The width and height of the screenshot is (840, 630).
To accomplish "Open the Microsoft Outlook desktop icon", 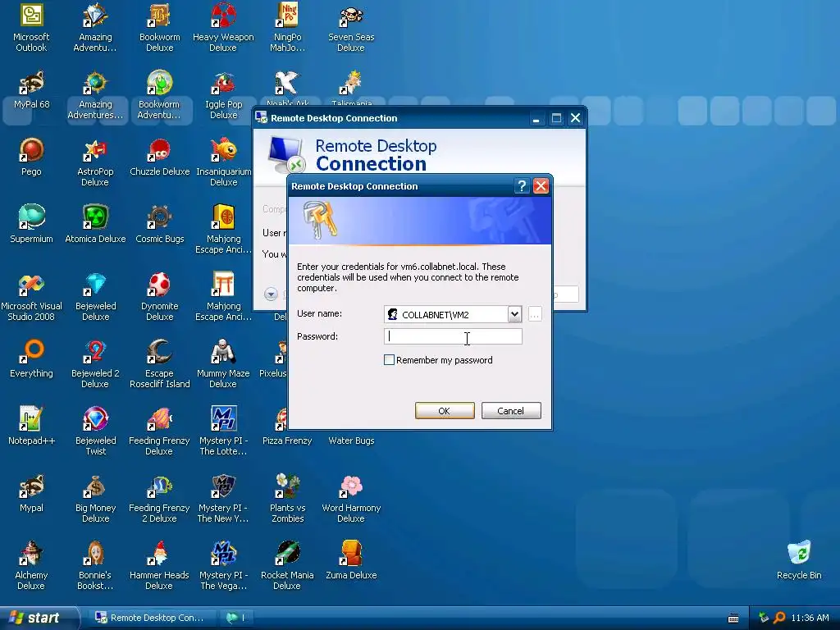I will coord(31,28).
